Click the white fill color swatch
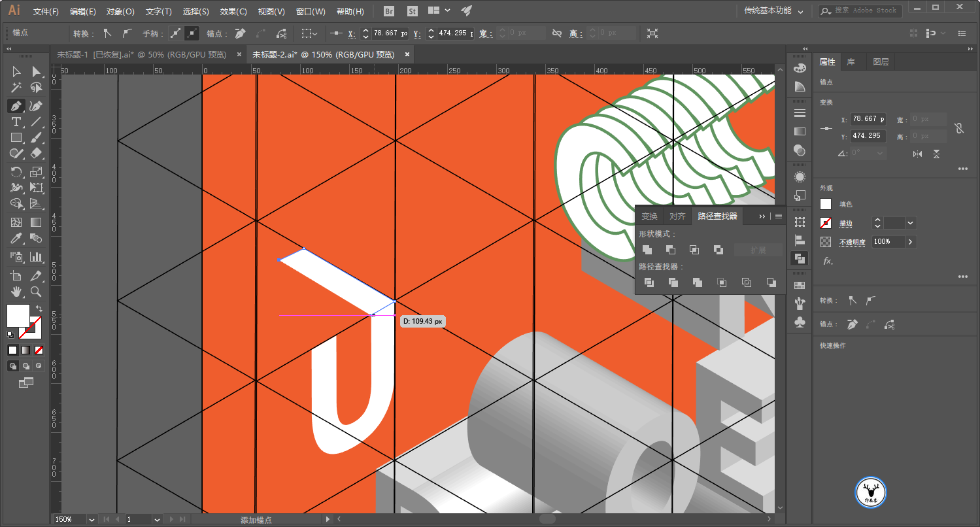This screenshot has height=527, width=980. [x=826, y=204]
